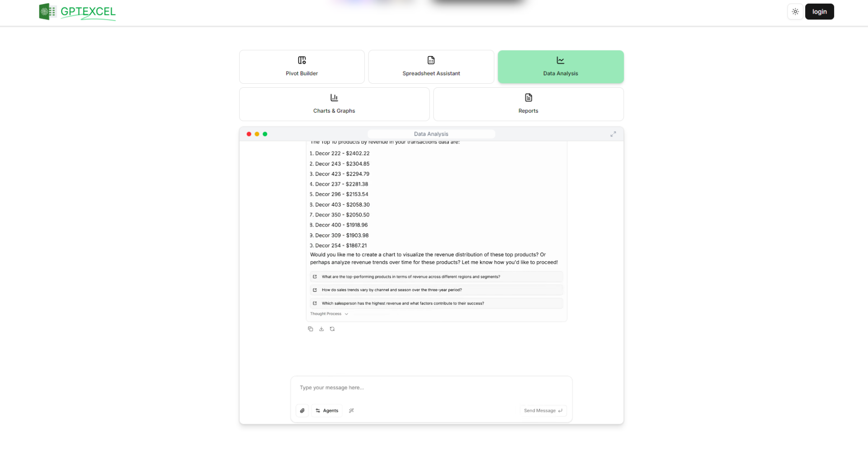Toggle light/dark mode with the sun icon
This screenshot has height=464, width=868.
[x=795, y=11]
